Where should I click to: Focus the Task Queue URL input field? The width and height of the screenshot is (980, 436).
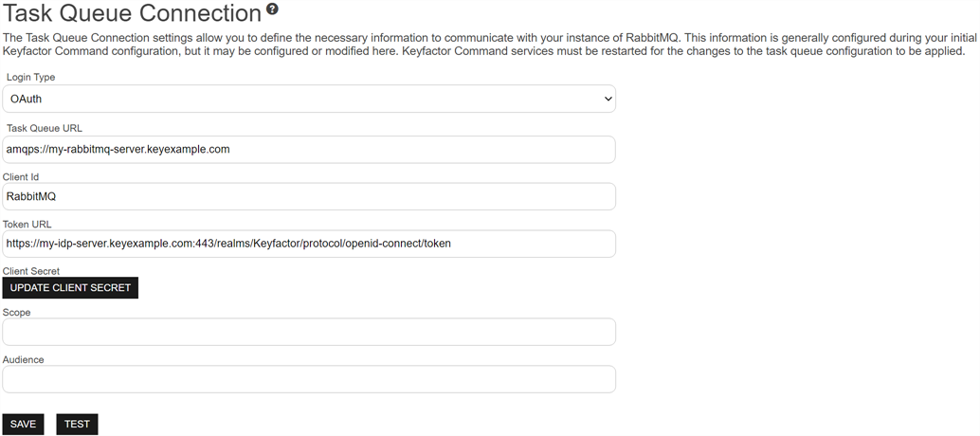309,149
